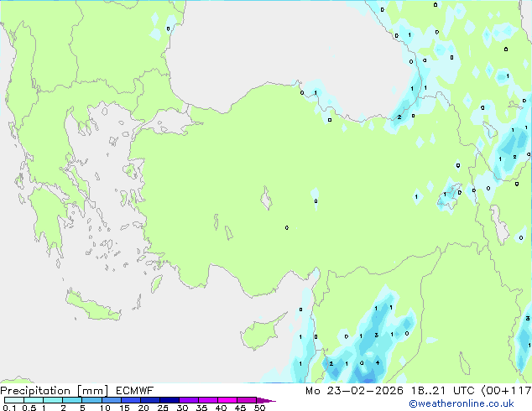Click the '18..21 UTC' time label
The image size is (532, 411).
443,391
